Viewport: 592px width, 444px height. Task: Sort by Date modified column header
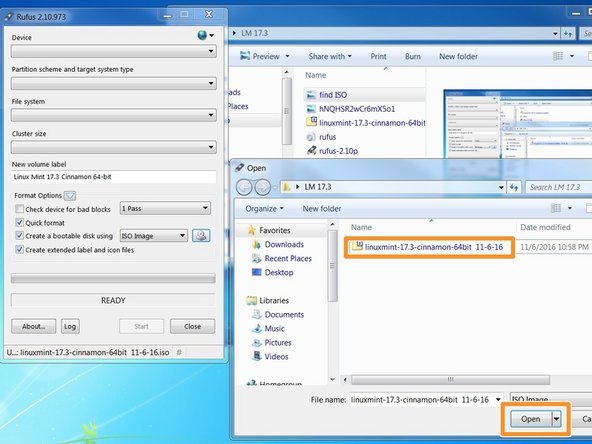point(545,227)
